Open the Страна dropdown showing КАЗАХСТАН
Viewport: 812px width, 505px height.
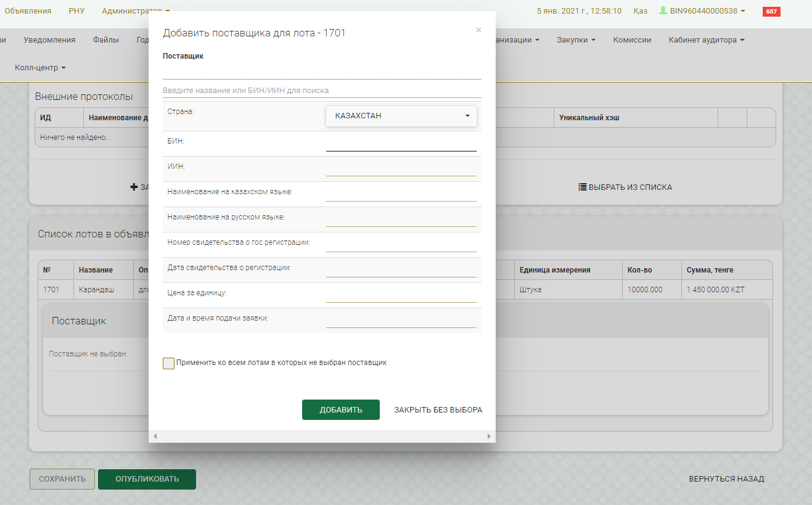tap(401, 116)
